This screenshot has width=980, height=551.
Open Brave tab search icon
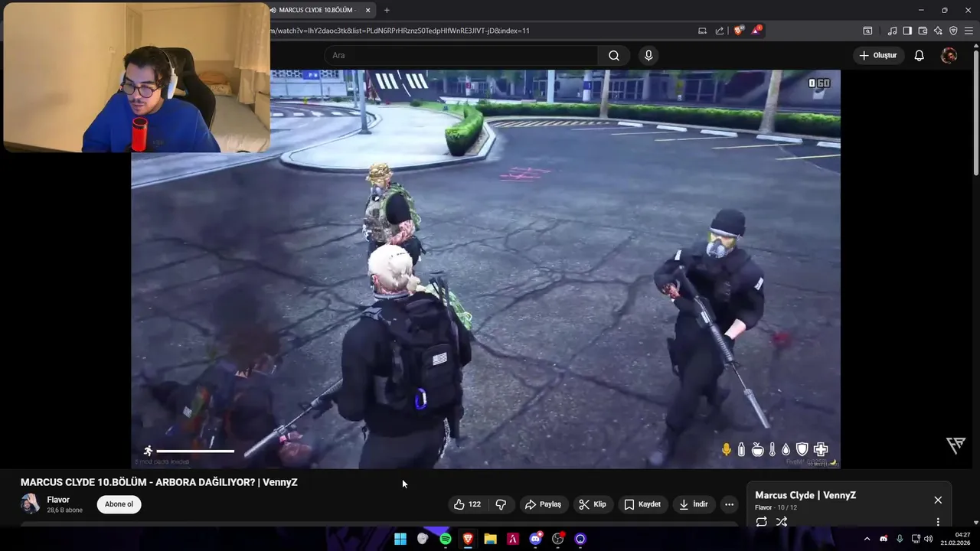tap(867, 31)
